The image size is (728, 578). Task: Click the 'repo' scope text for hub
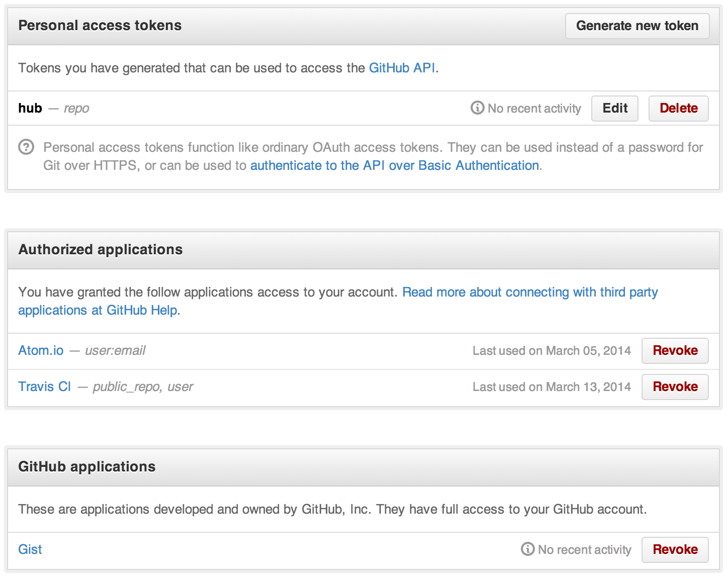[76, 109]
